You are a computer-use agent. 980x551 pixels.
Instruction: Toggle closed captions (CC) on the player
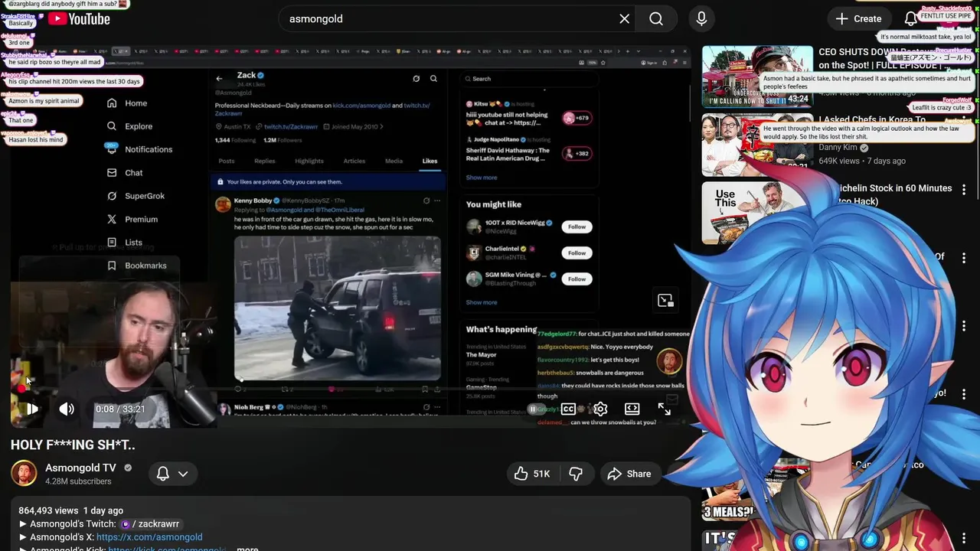click(568, 409)
